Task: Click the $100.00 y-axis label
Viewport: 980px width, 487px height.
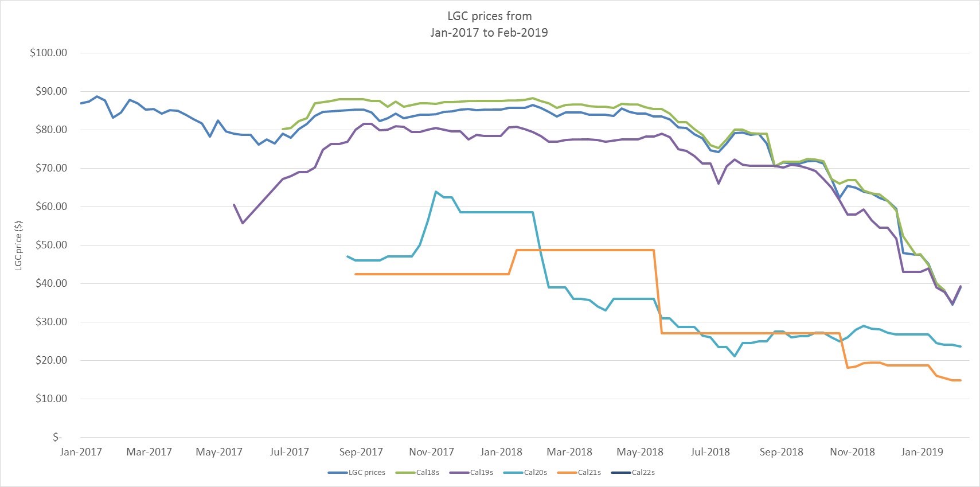Action: 49,53
